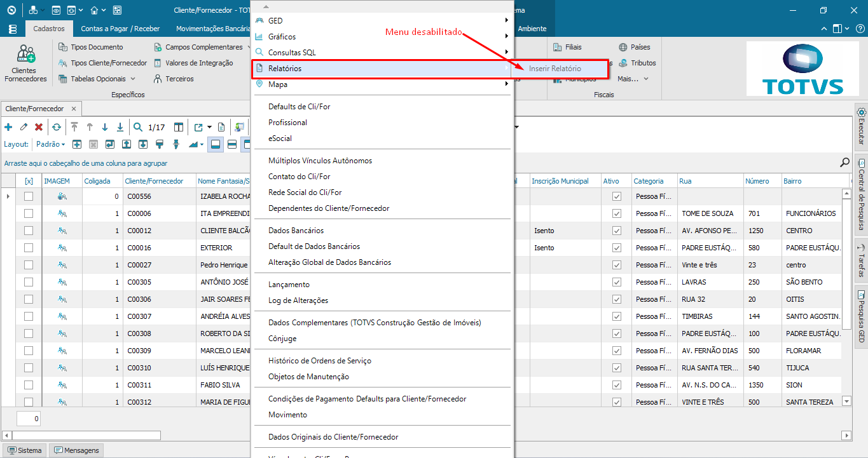Open the Layout Padrão dropdown
Image resolution: width=868 pixels, height=458 pixels.
[x=50, y=144]
